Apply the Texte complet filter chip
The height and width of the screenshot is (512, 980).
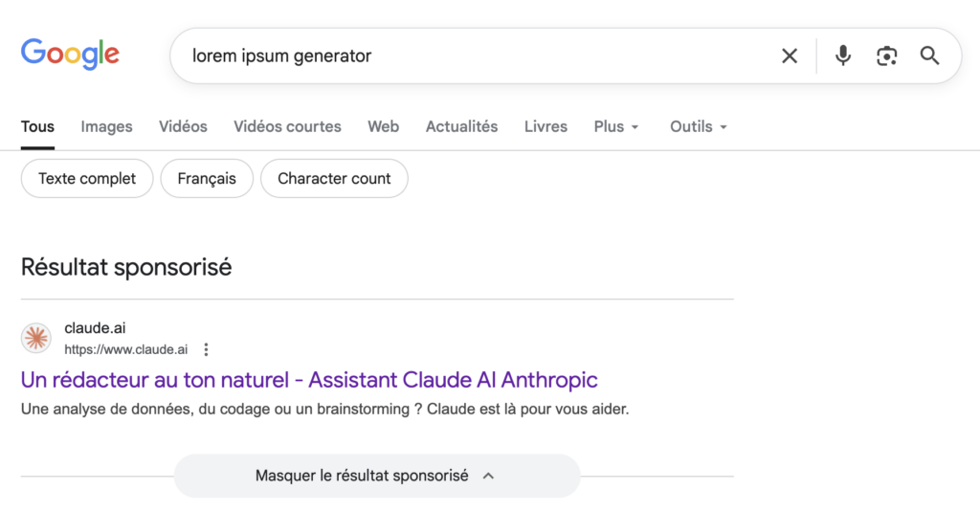[x=87, y=179]
